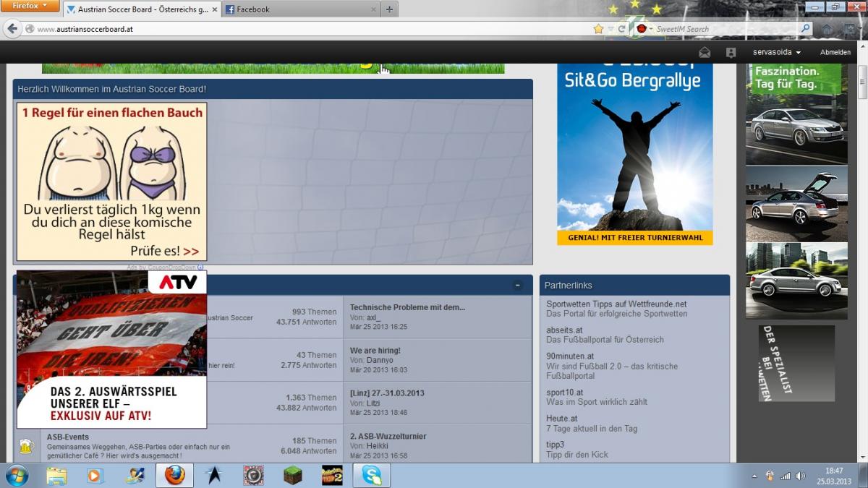
Task: Click the Sit&Go Bergrallye ad
Action: click(634, 154)
